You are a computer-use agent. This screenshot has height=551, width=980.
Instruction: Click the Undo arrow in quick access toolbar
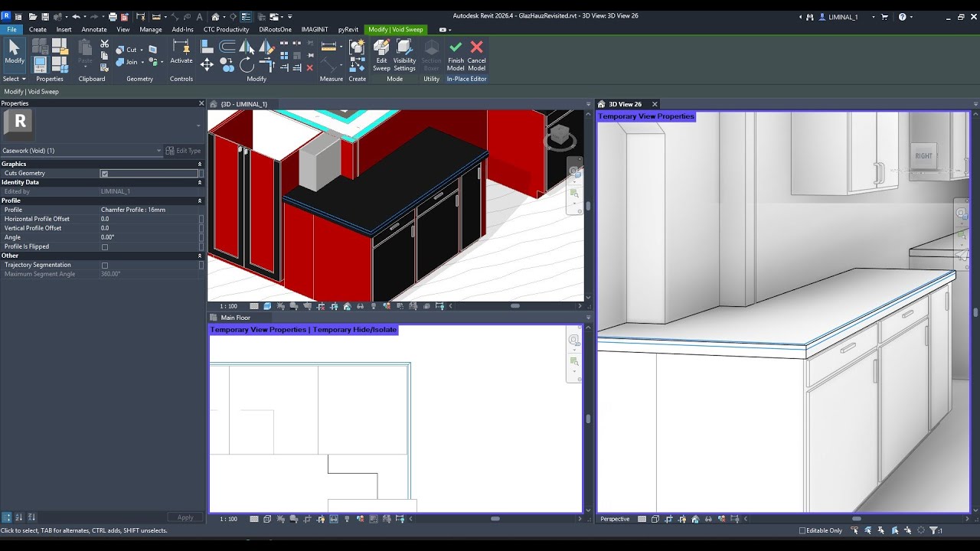coord(76,17)
